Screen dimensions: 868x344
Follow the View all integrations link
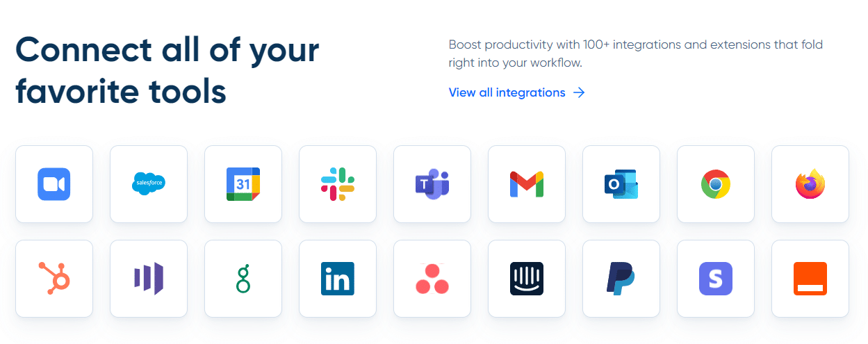[x=507, y=92]
